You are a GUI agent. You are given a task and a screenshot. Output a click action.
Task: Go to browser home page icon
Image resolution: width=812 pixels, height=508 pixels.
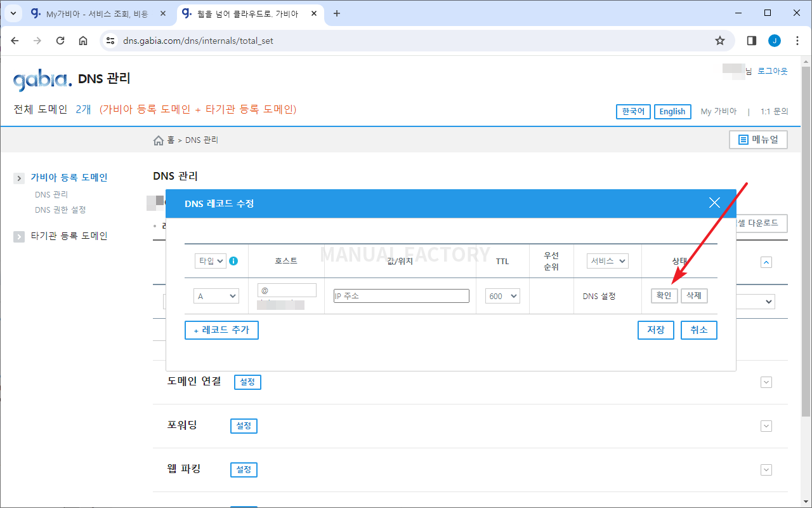[x=83, y=41]
